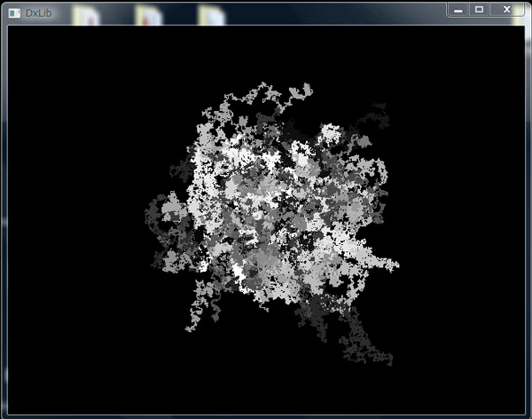This screenshot has height=419, width=532.
Task: Maximize the DxLib window
Action: 479,10
